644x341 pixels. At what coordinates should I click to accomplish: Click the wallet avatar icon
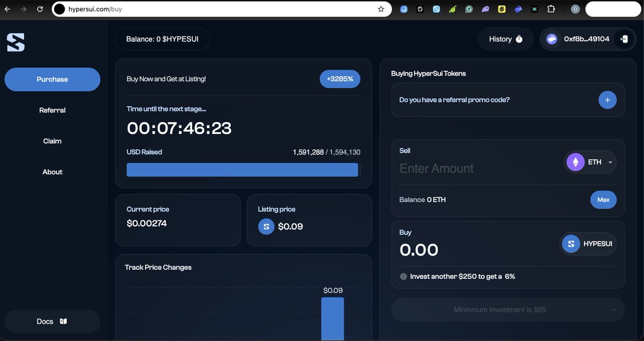pyautogui.click(x=552, y=39)
